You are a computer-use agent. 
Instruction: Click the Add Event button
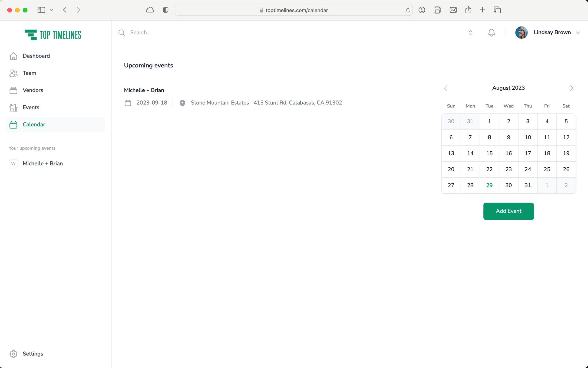[508, 211]
